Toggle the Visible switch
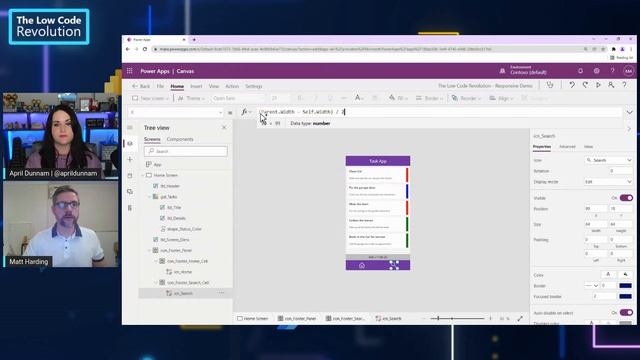The image size is (640, 360). point(626,198)
